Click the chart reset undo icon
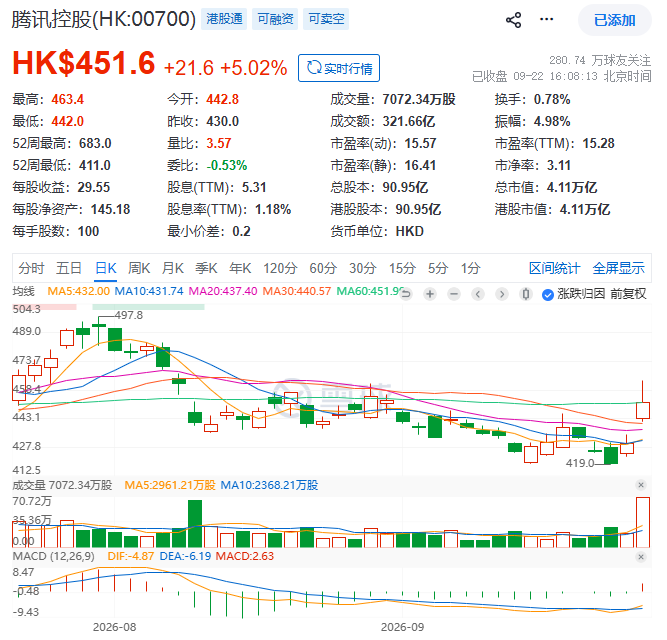This screenshot has width=667, height=640. coord(406,294)
